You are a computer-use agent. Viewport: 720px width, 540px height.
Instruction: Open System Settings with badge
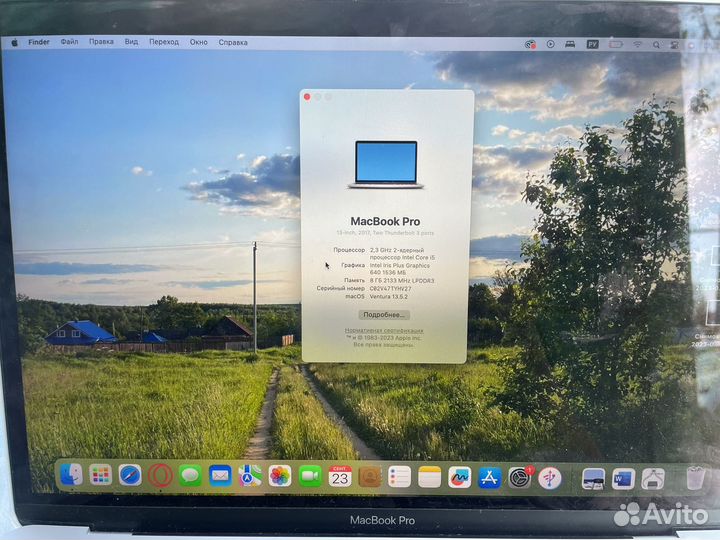520,478
